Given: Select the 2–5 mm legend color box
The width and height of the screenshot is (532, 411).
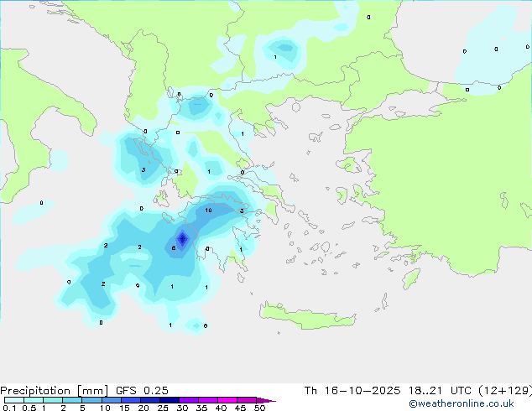Looking at the screenshot, I should click(x=72, y=400).
